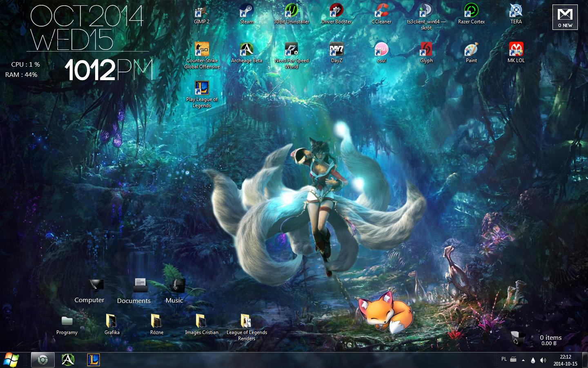Open the volume control in the tray

pos(543,360)
